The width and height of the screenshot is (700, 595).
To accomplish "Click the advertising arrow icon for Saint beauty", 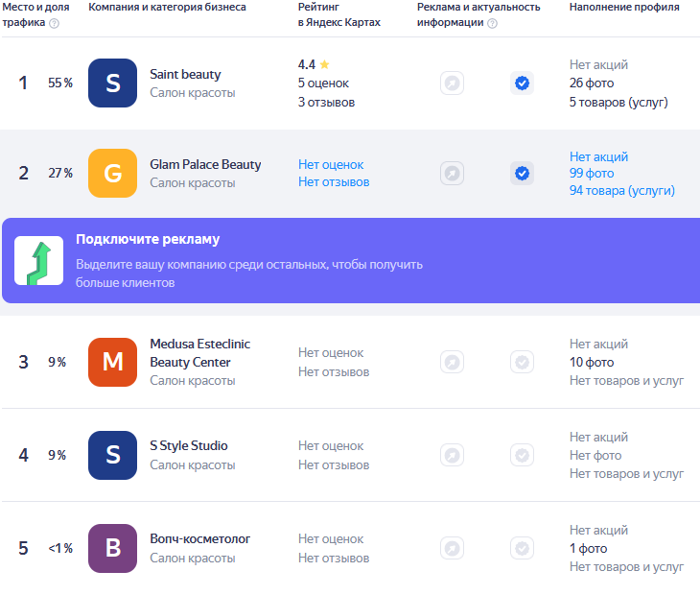I will tap(453, 83).
